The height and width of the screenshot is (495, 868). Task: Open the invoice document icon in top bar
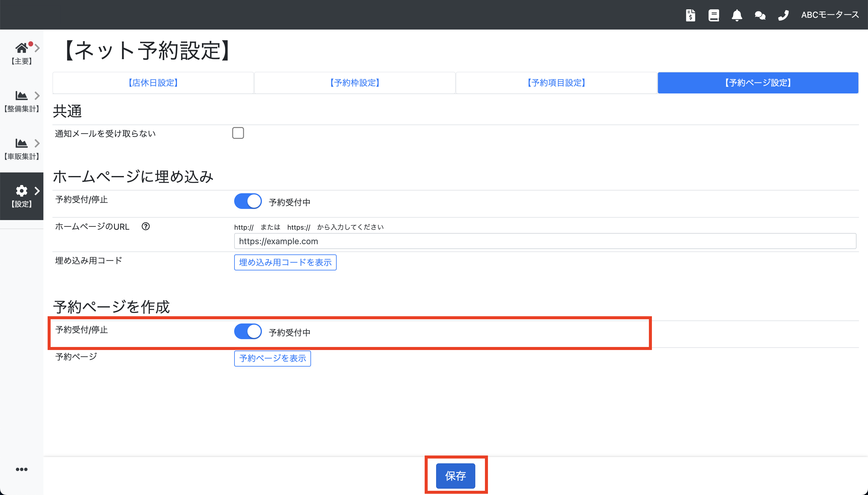(x=690, y=15)
